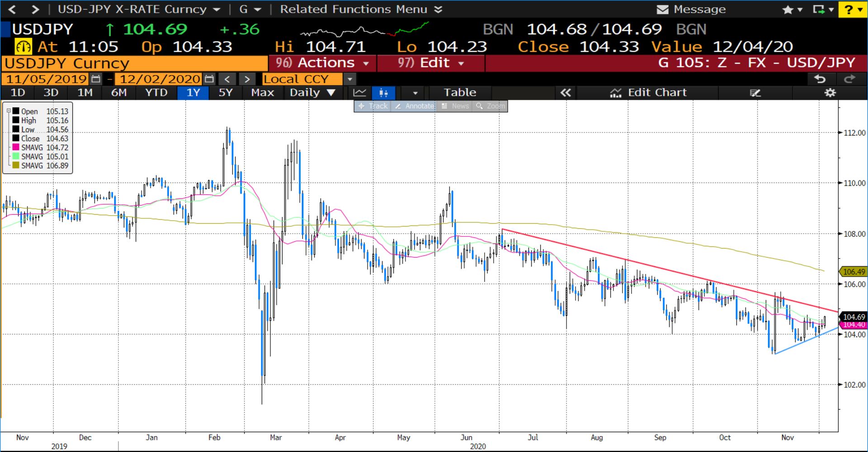Select the Max range tab
868x452 pixels.
(262, 93)
